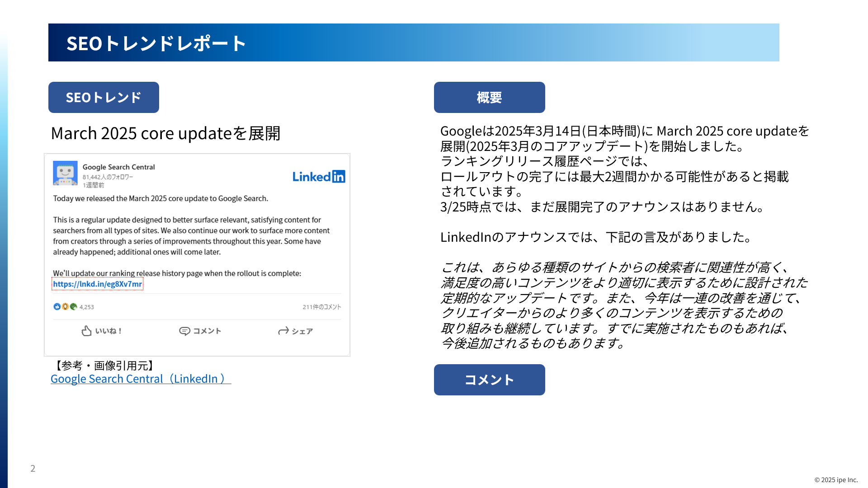868x488 pixels.
Task: Click the line starting 3/25時点では
Action: coord(603,207)
